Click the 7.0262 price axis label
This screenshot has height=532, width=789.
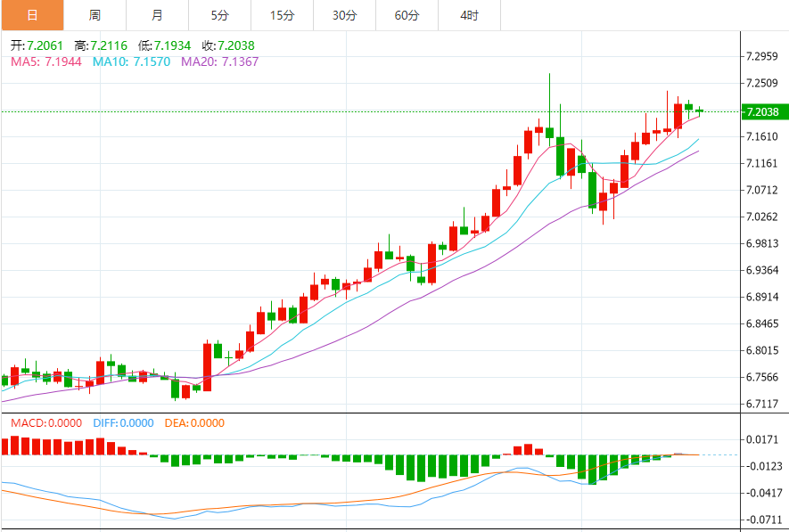(762, 217)
